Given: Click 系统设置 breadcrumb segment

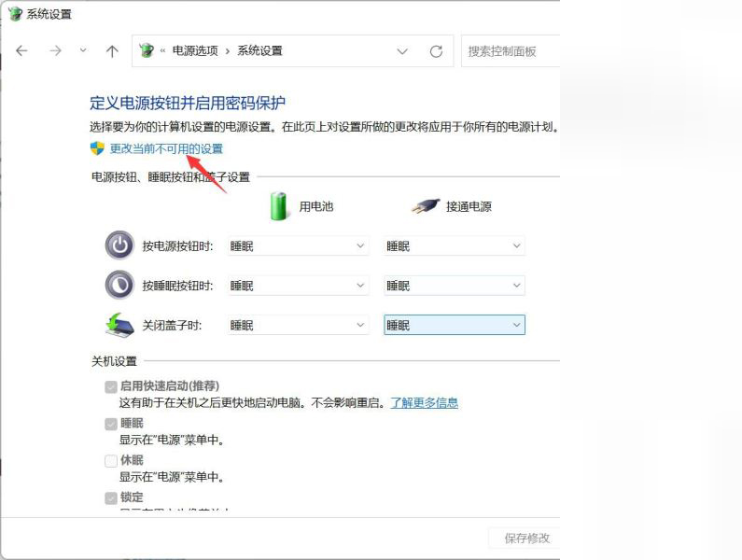Looking at the screenshot, I should (x=259, y=50).
